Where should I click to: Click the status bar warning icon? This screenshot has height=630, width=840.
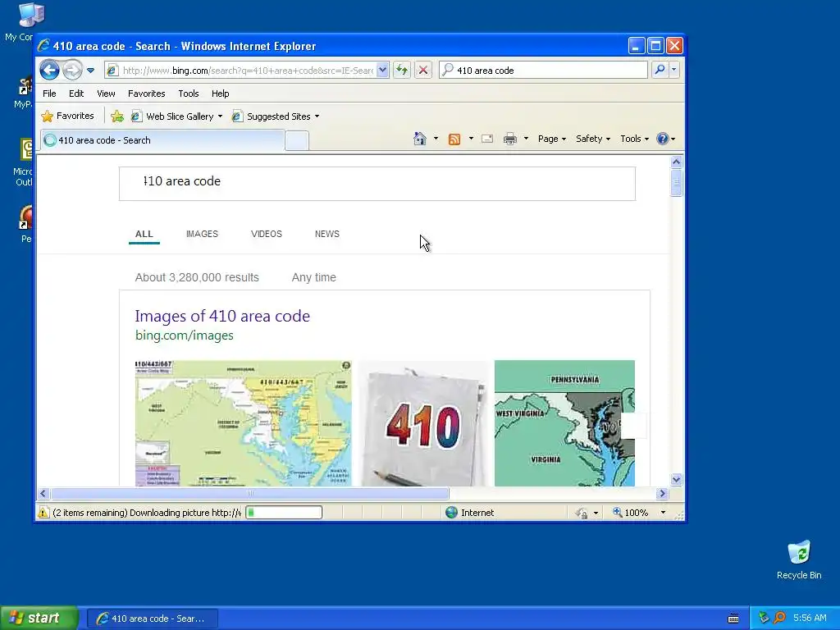point(43,513)
